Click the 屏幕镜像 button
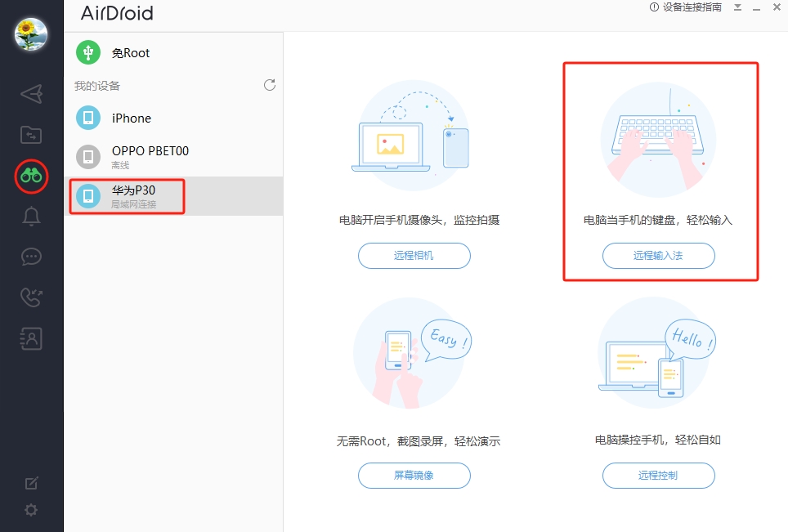The height and width of the screenshot is (532, 788). click(x=414, y=476)
